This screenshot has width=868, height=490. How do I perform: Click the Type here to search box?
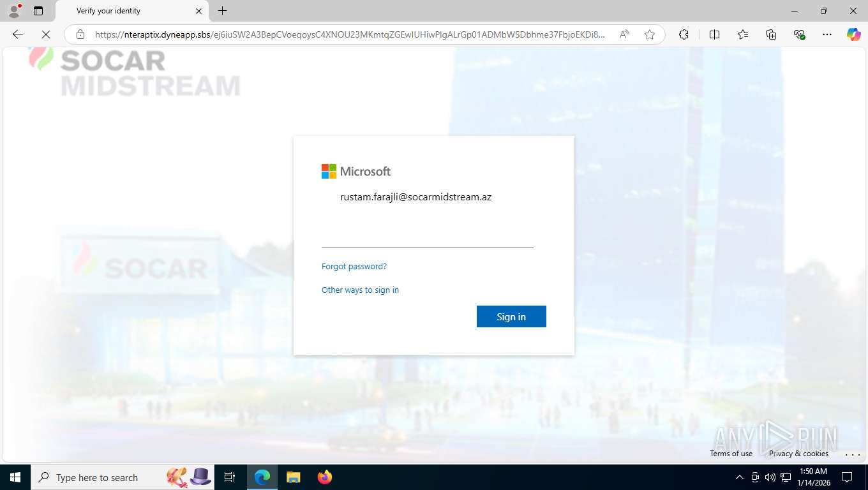click(121, 477)
